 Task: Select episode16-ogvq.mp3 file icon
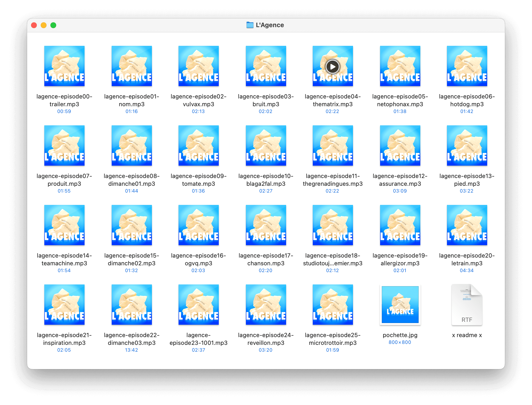tap(198, 225)
